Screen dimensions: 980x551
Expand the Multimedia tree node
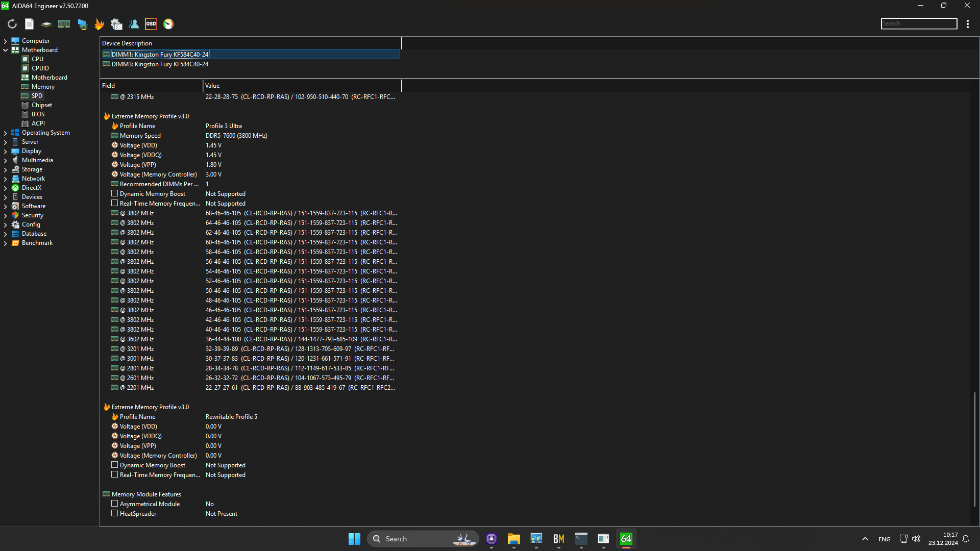coord(6,160)
